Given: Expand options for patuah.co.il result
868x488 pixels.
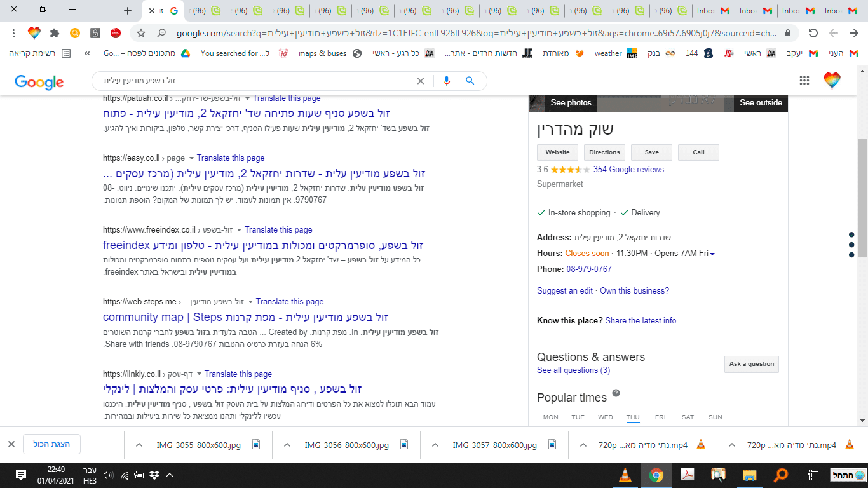Looking at the screenshot, I should pos(248,98).
